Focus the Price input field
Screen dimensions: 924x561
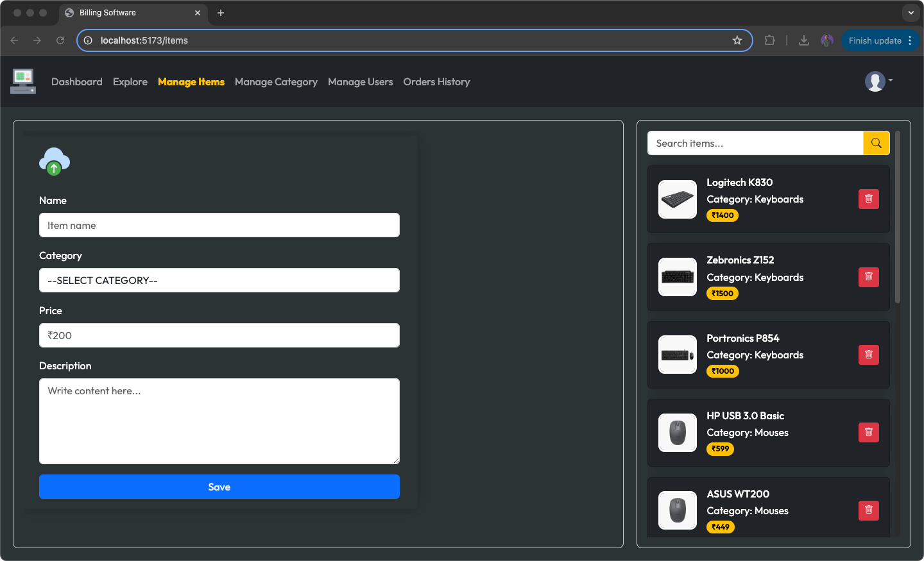(219, 335)
